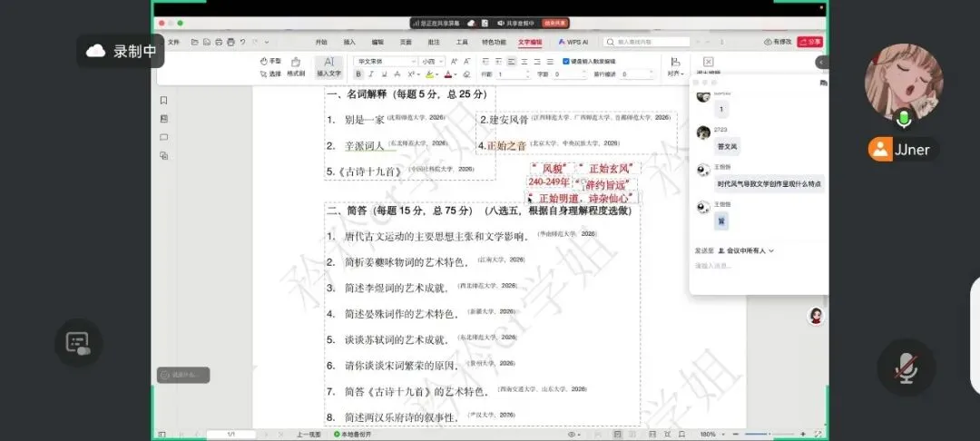Click the line spacing (行距) field
This screenshot has height=441, width=980.
tap(514, 74)
